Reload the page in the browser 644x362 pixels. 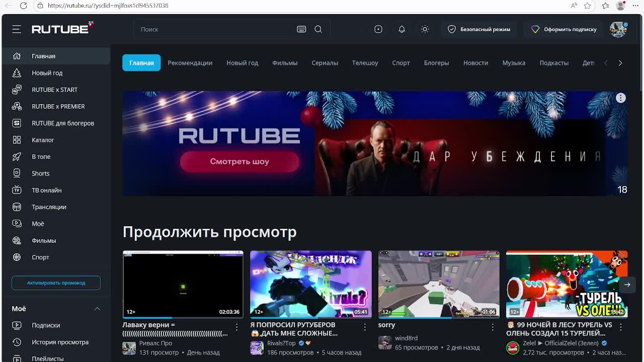coord(23,6)
